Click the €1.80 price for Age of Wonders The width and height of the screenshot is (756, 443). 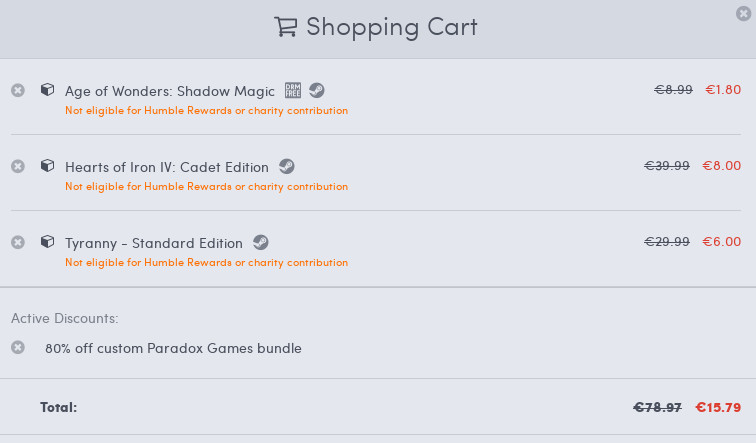coord(723,89)
